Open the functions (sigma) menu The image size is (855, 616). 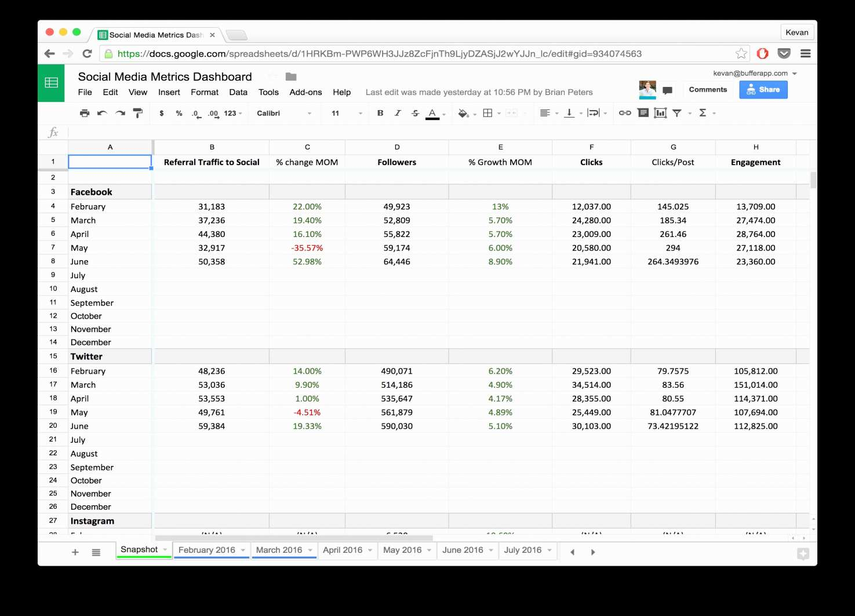704,113
